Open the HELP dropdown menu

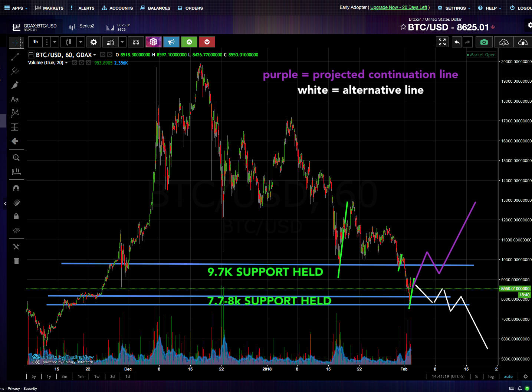click(490, 8)
